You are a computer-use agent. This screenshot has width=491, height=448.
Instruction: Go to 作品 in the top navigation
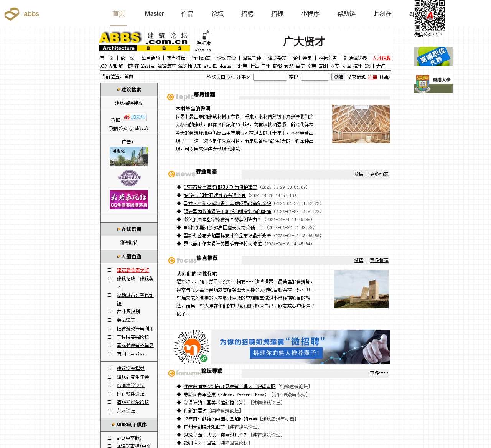pos(188,14)
